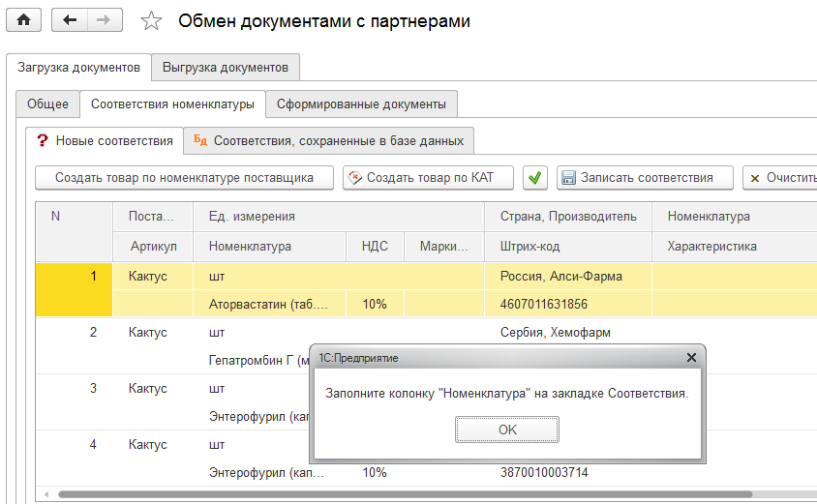Screen dimensions: 817x504
Task: Select the Сербия, Хемофарм cell
Action: [x=568, y=332]
